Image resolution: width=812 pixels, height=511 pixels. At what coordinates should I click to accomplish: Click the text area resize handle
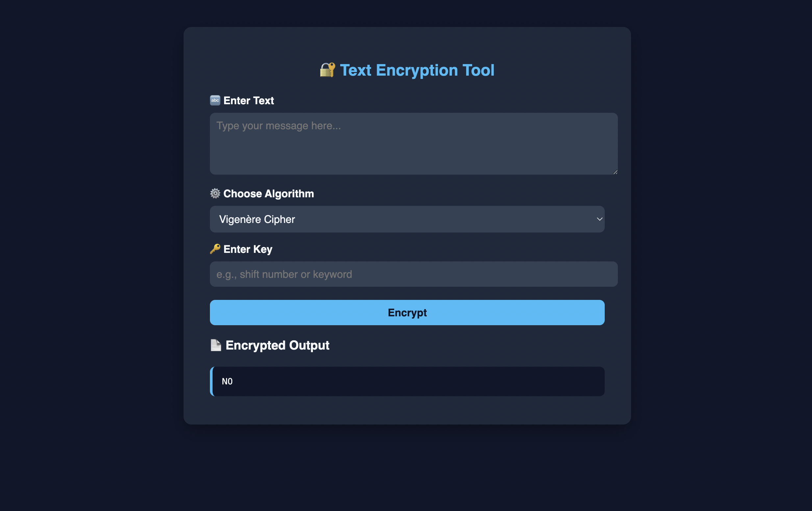tap(615, 172)
